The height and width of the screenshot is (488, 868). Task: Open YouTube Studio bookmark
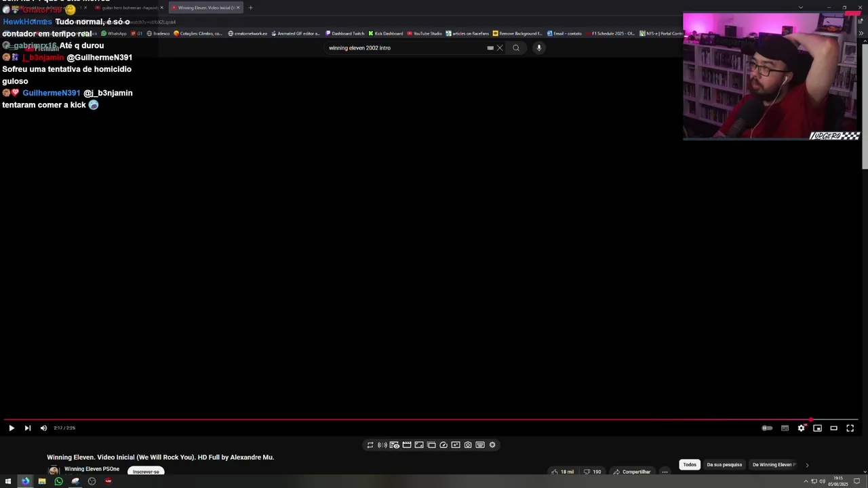pyautogui.click(x=425, y=33)
